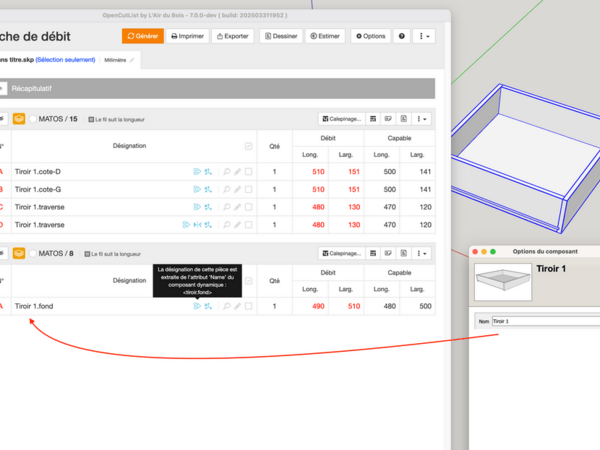This screenshot has height=450, width=600.
Task: Open the MATOS / 15 group more-options dropdown
Action: pyautogui.click(x=423, y=118)
